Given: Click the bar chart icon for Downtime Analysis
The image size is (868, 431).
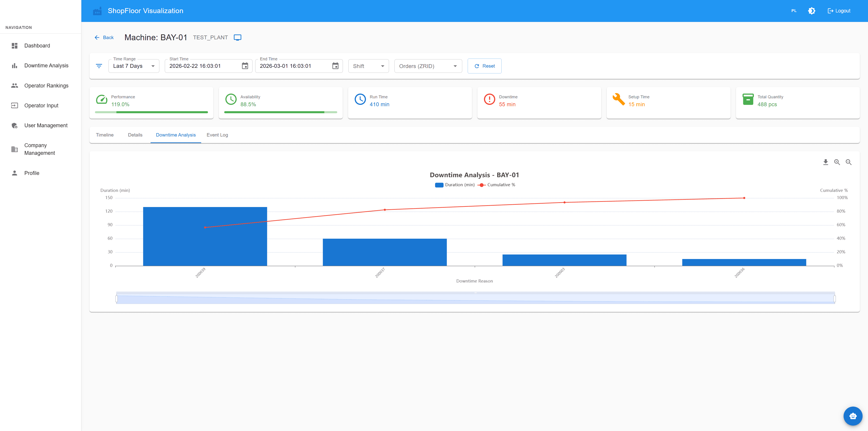Looking at the screenshot, I should pyautogui.click(x=14, y=65).
